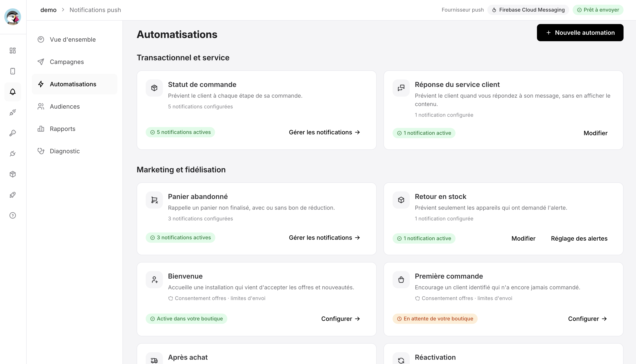Click 1 notification active badge on service client card
Viewport: 636px width, 364px height.
[424, 133]
